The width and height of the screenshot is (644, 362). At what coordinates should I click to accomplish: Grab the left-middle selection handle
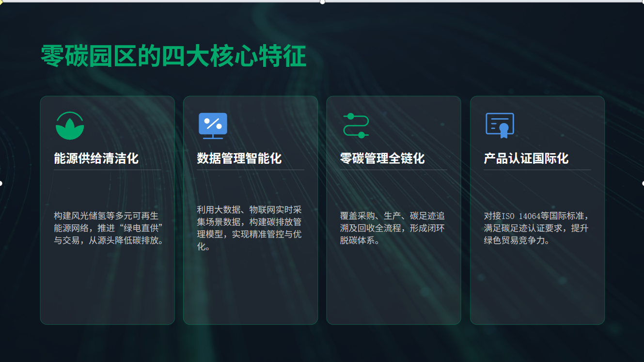1,183
